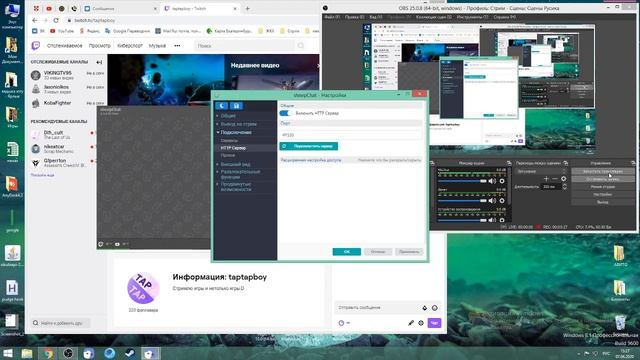This screenshot has width=640, height=360.
Task: Click the OBS start streaming button
Action: [x=602, y=171]
